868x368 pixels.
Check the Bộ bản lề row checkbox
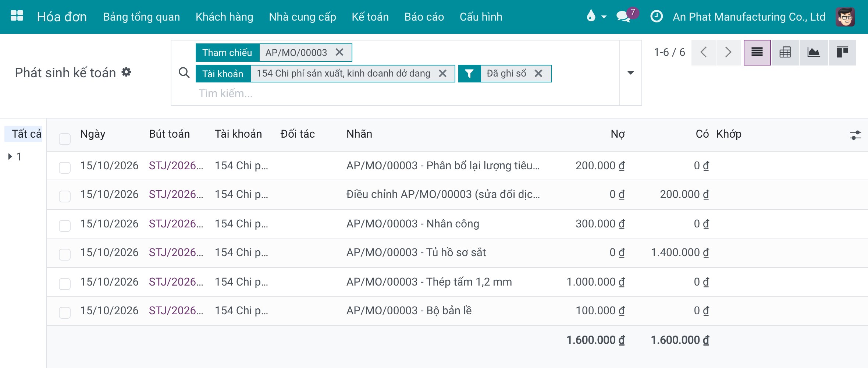click(65, 313)
